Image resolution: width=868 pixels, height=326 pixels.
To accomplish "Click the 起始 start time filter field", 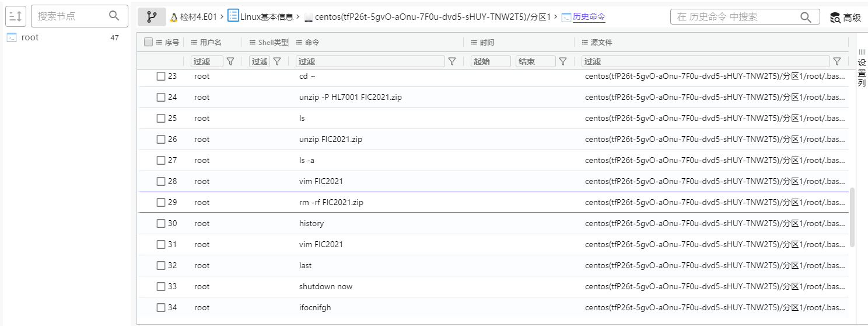I will click(x=491, y=61).
